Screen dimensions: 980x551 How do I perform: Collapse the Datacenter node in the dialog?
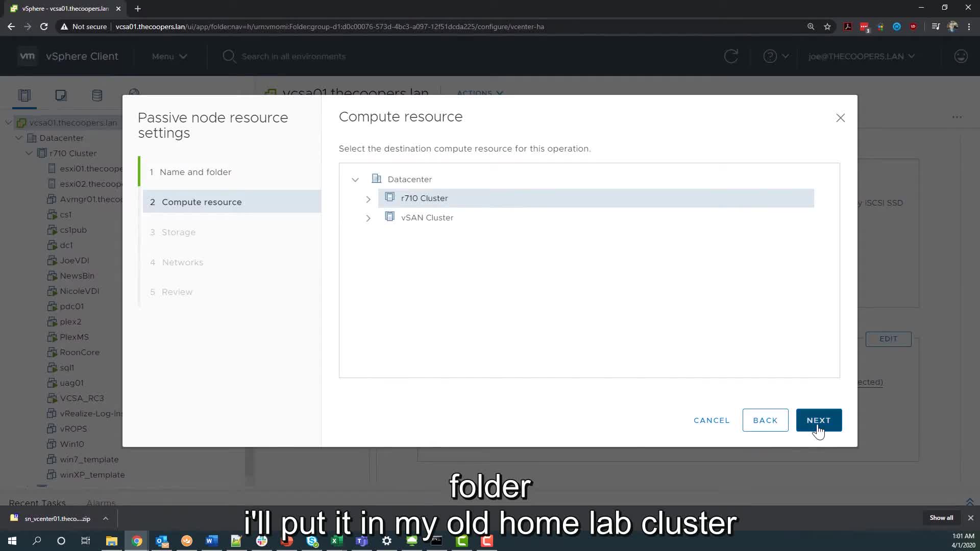[355, 180]
